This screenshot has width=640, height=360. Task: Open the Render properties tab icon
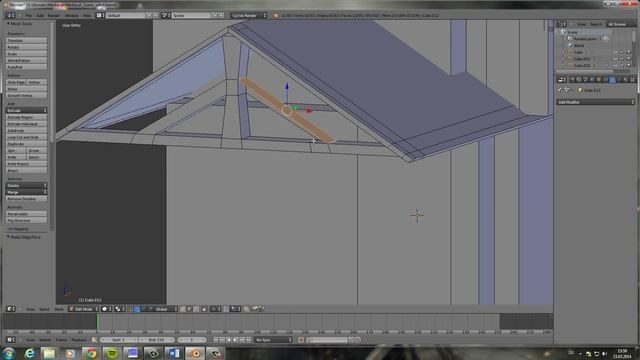[572, 80]
